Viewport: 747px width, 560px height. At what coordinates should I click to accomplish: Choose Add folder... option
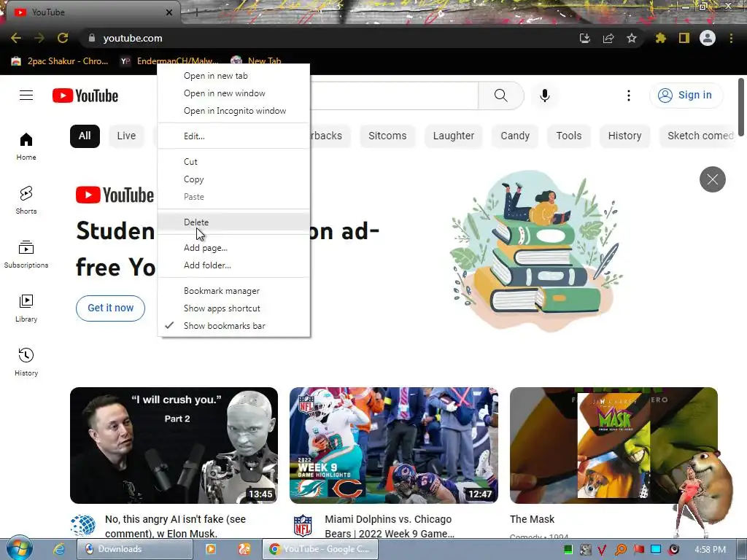pyautogui.click(x=233, y=265)
